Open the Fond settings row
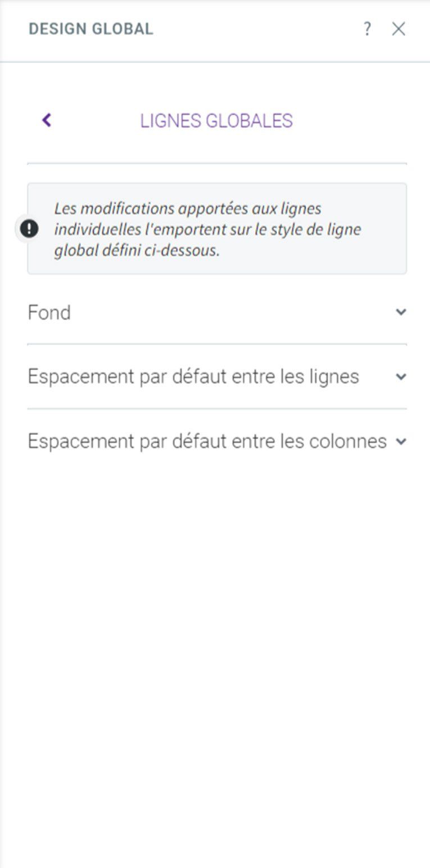430x868 pixels. [217, 312]
